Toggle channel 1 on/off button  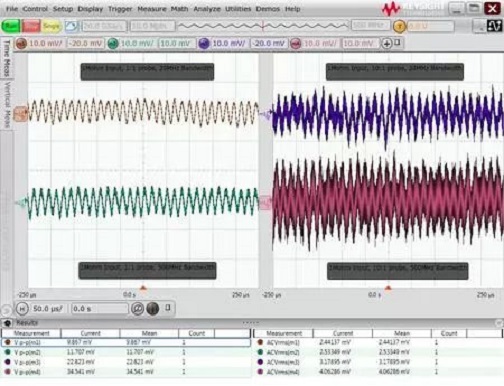tap(21, 44)
